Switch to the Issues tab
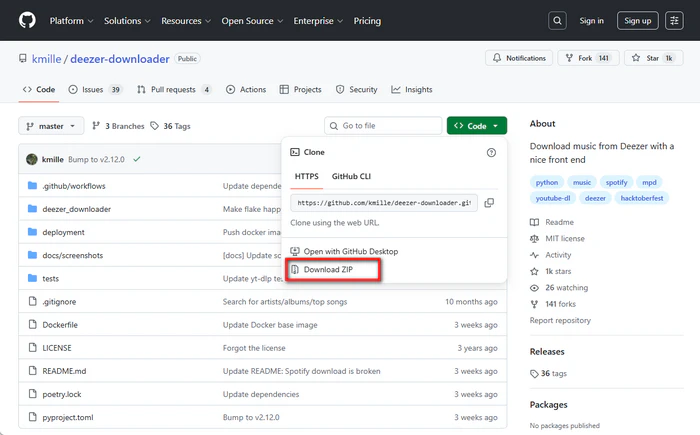 (95, 90)
